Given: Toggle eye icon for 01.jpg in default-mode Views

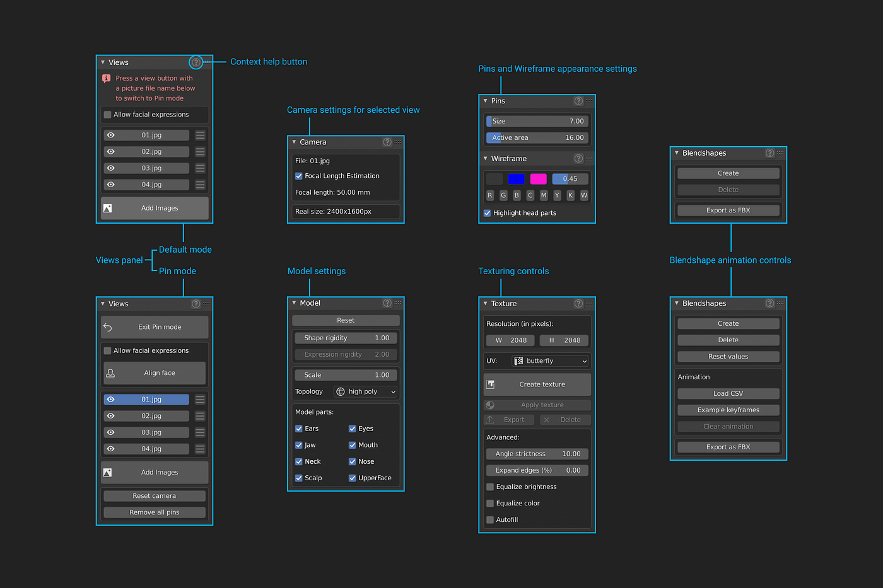Looking at the screenshot, I should coord(111,135).
